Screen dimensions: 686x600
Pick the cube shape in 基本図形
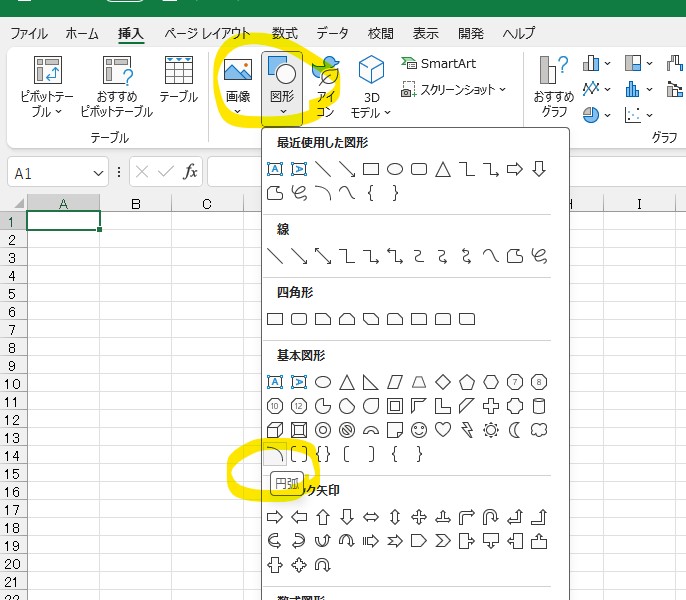[275, 430]
